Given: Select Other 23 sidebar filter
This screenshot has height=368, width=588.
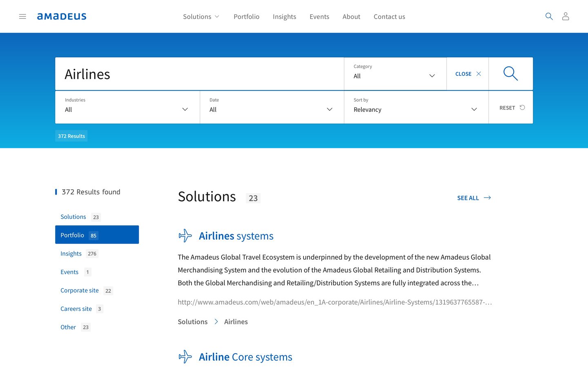Looking at the screenshot, I should coord(97,327).
